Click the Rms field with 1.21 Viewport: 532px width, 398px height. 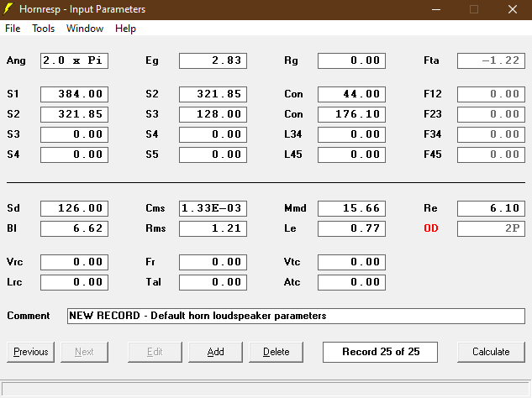213,228
